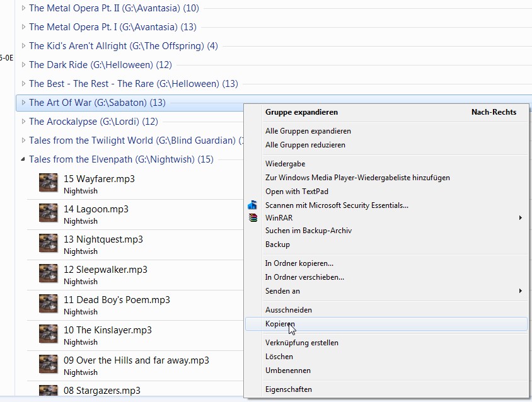Select Open with TextPad
This screenshot has width=532, height=402.
[x=386, y=192]
